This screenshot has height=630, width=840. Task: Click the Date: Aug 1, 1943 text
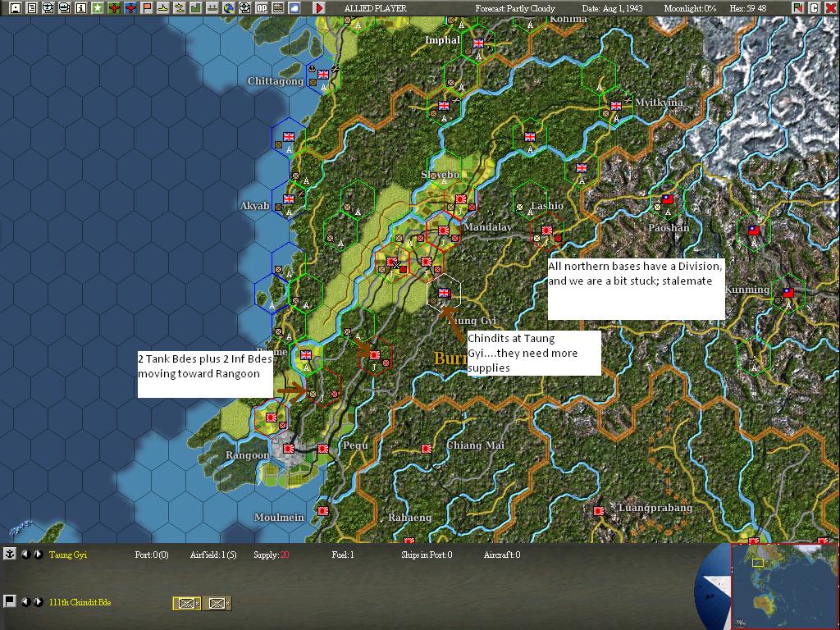613,8
